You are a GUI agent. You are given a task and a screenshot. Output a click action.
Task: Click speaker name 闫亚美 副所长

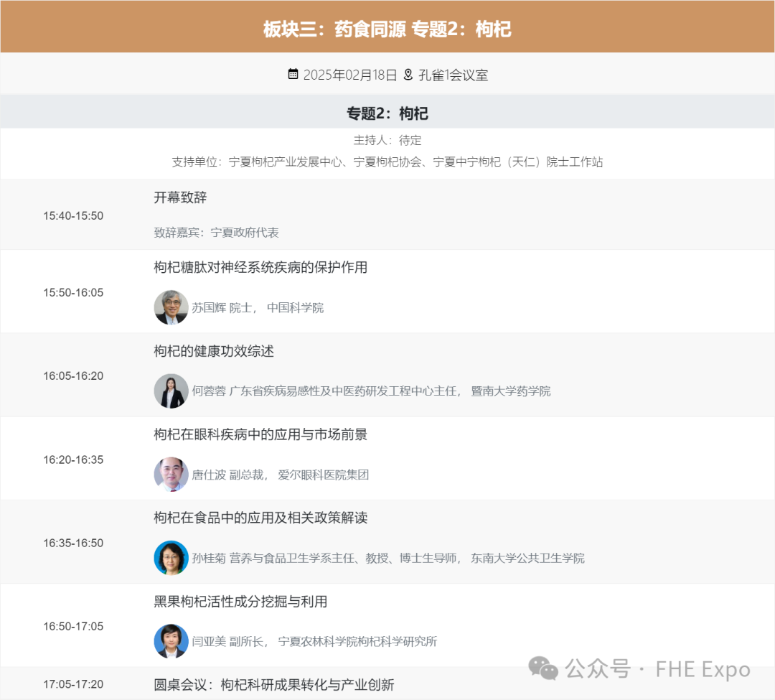point(230,642)
